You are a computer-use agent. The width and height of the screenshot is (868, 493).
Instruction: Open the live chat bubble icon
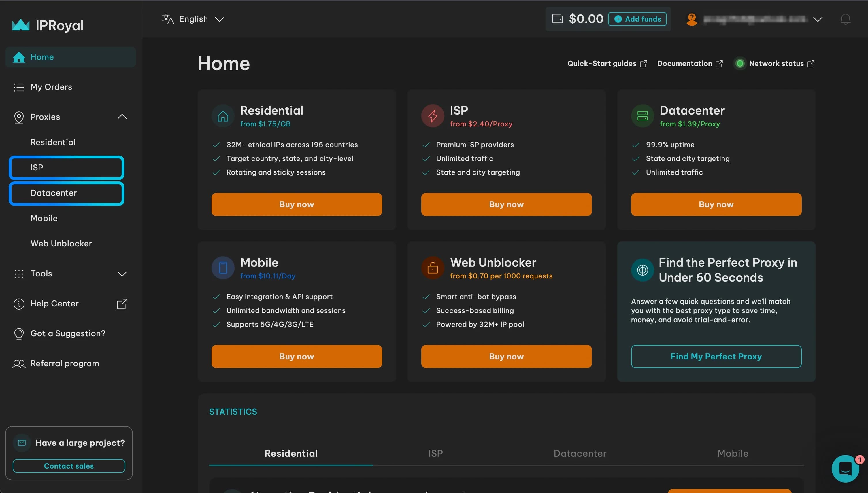point(845,469)
